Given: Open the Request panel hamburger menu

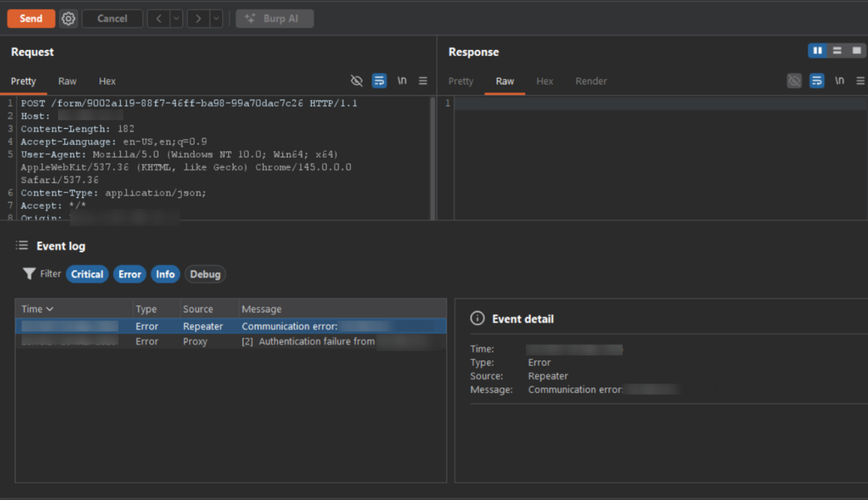Looking at the screenshot, I should tap(423, 81).
